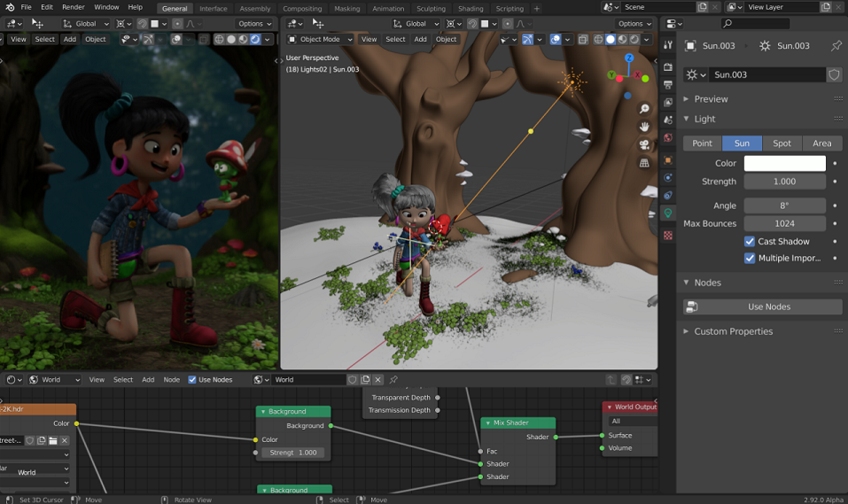Toggle camera view icon in viewport
Image resolution: width=848 pixels, height=504 pixels.
coord(644,144)
